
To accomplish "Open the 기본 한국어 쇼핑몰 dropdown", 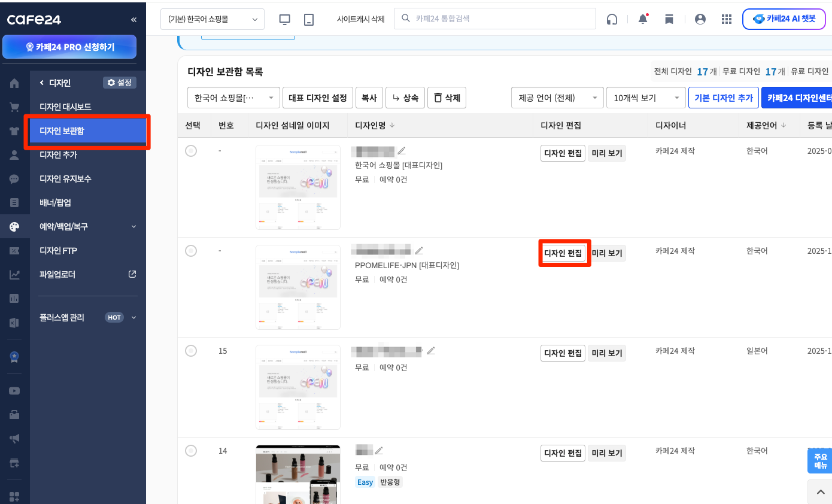I will [x=212, y=19].
